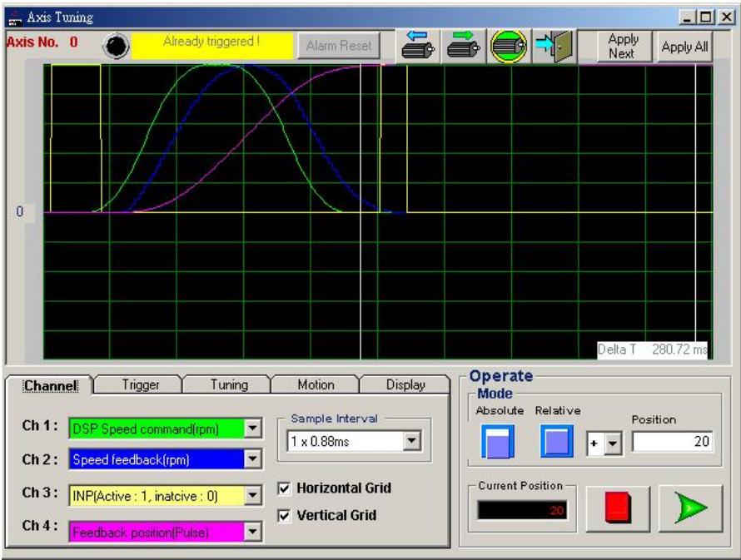Open the Tuning tab
741x560 pixels.
tap(229, 384)
